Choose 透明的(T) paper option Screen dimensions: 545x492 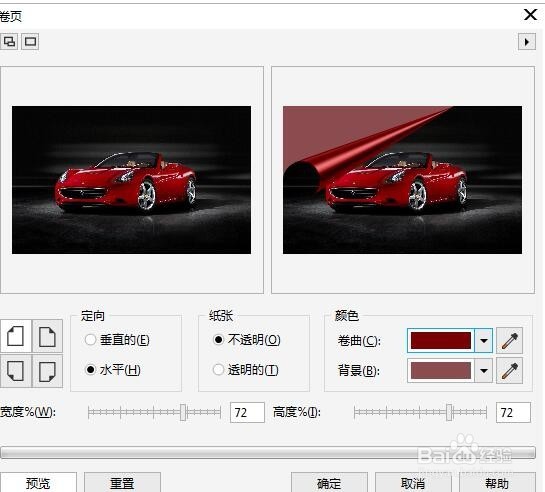246,370
